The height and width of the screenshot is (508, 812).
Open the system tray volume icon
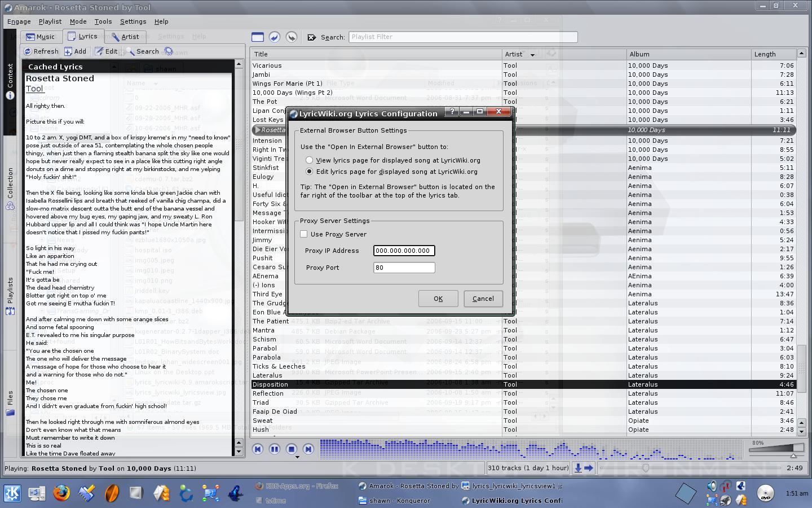click(712, 486)
